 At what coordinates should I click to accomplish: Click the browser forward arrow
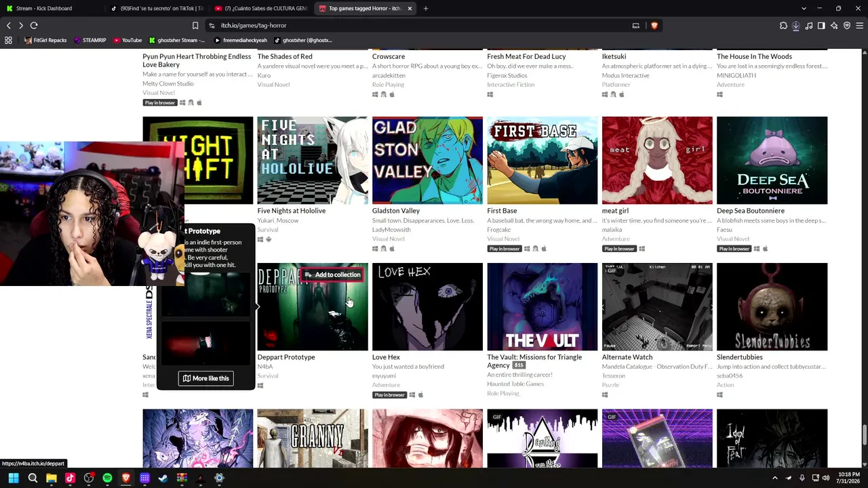tap(21, 26)
